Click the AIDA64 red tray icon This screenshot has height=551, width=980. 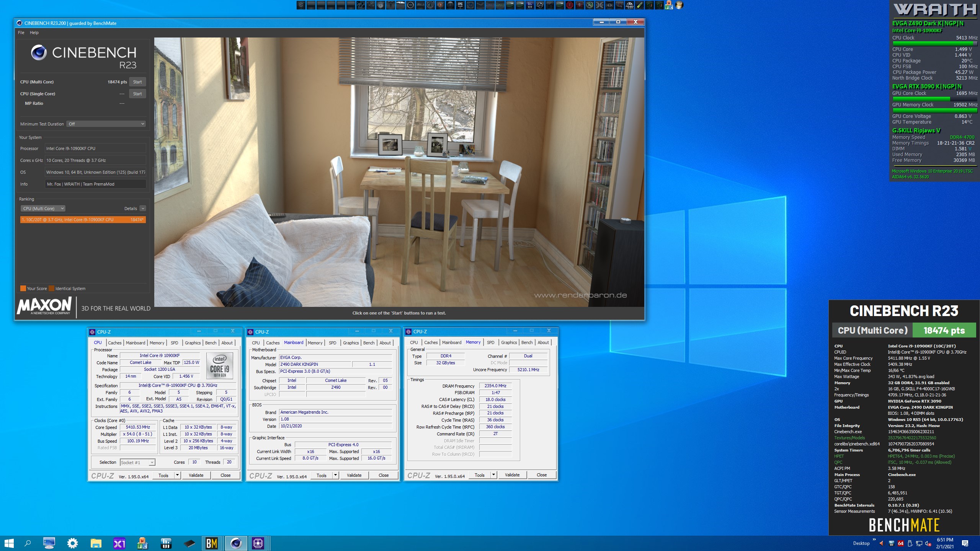point(901,543)
